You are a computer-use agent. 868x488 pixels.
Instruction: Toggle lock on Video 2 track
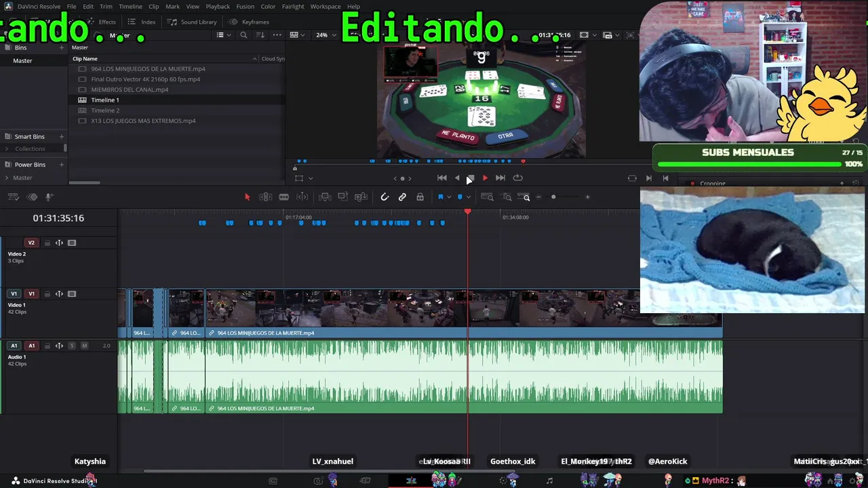pyautogui.click(x=47, y=243)
